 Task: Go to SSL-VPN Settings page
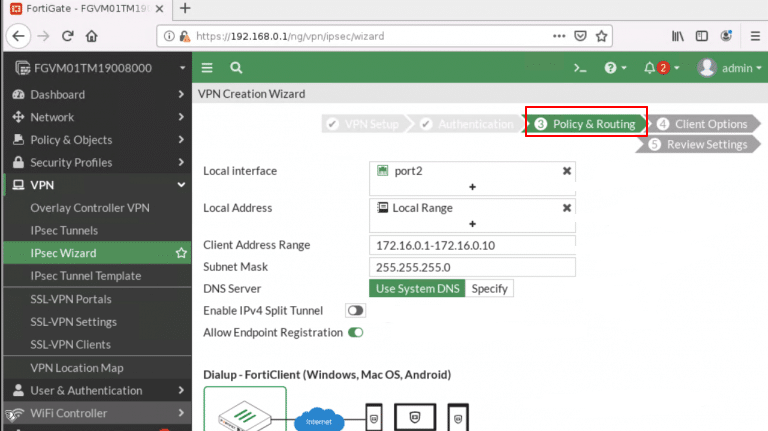click(x=73, y=322)
